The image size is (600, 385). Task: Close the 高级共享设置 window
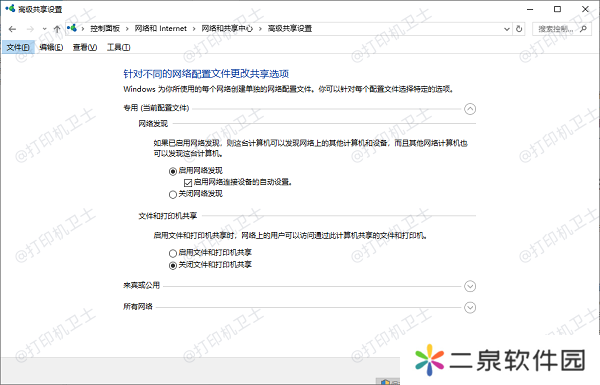585,9
